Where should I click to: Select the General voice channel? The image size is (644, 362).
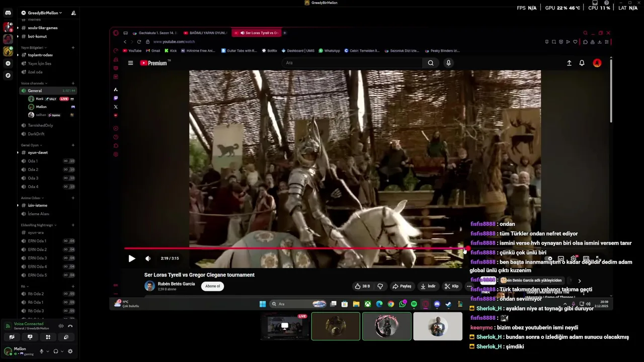48,90
